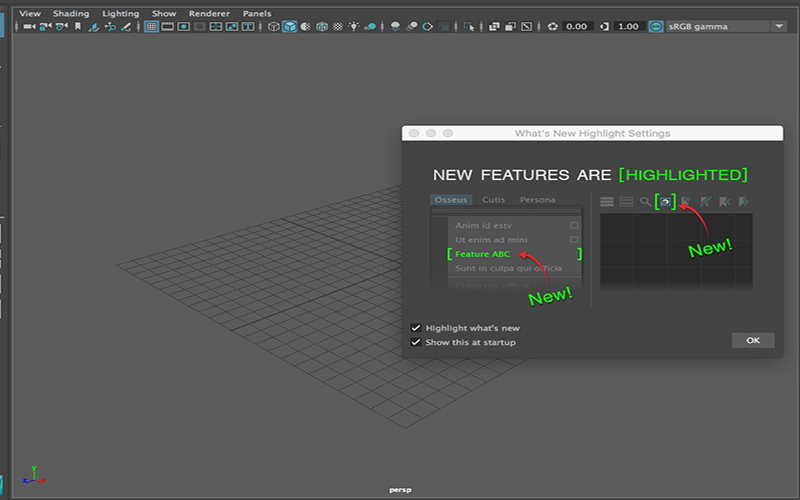Click the persp camera label
The height and width of the screenshot is (500, 800).
click(400, 490)
